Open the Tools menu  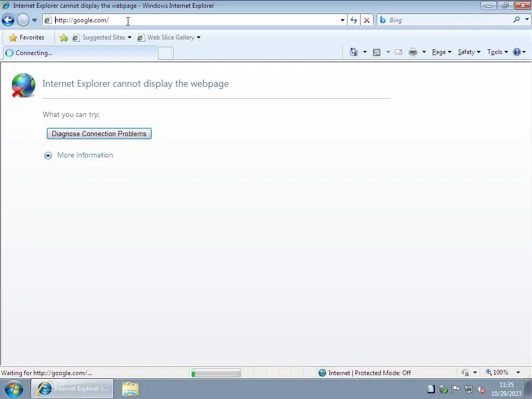497,52
